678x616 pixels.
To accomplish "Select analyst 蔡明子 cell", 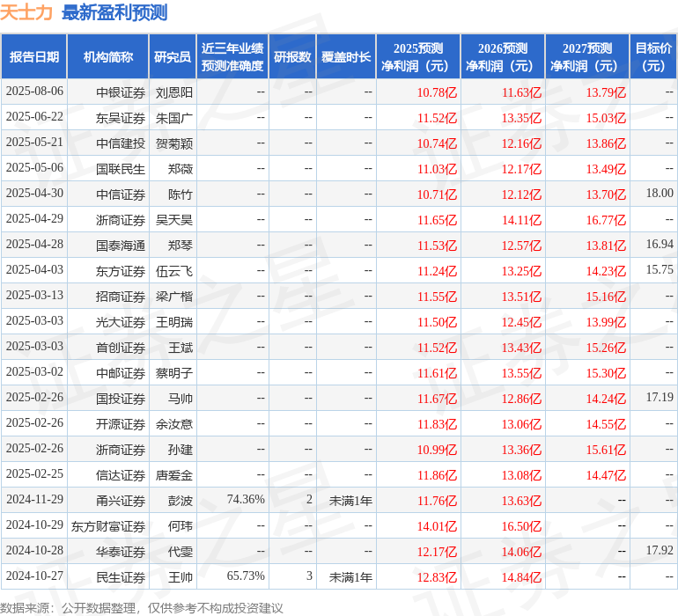I will coord(173,373).
